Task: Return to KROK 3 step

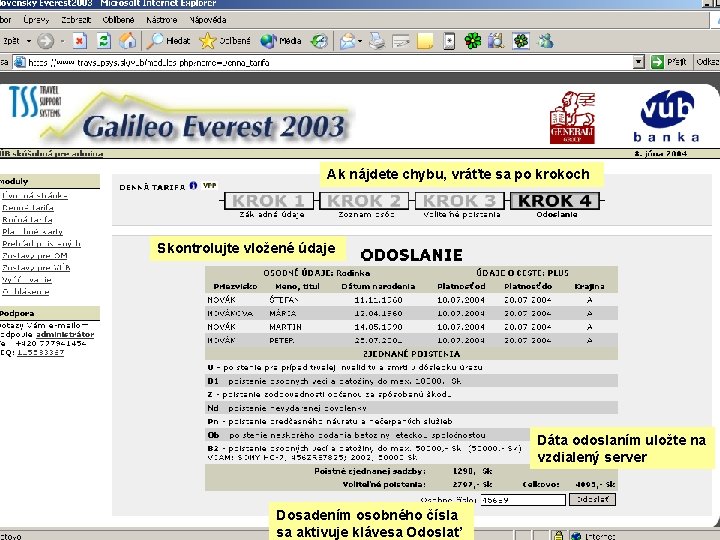Action: click(x=460, y=201)
